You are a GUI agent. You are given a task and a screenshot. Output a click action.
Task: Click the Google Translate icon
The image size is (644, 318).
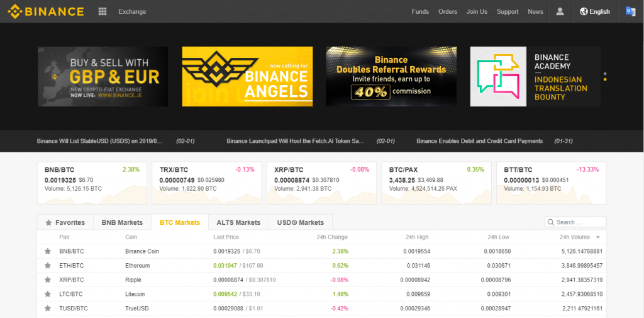click(x=630, y=11)
